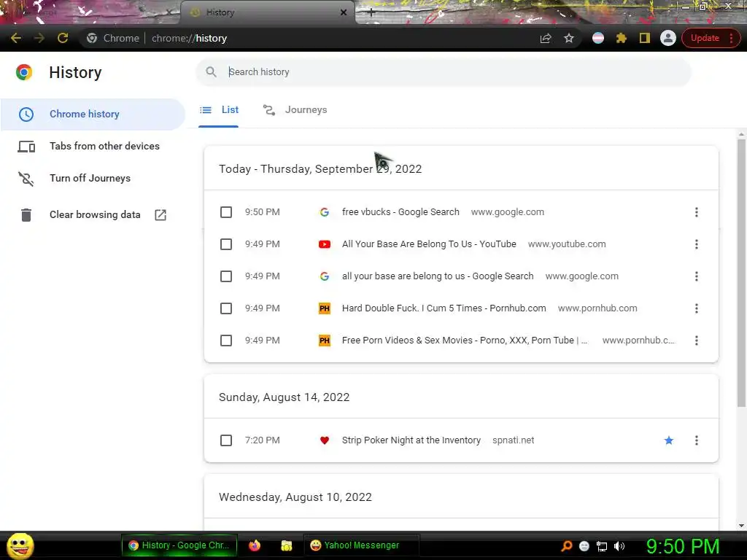Open more actions for free vbucks entry
This screenshot has height=560, width=747.
(697, 212)
